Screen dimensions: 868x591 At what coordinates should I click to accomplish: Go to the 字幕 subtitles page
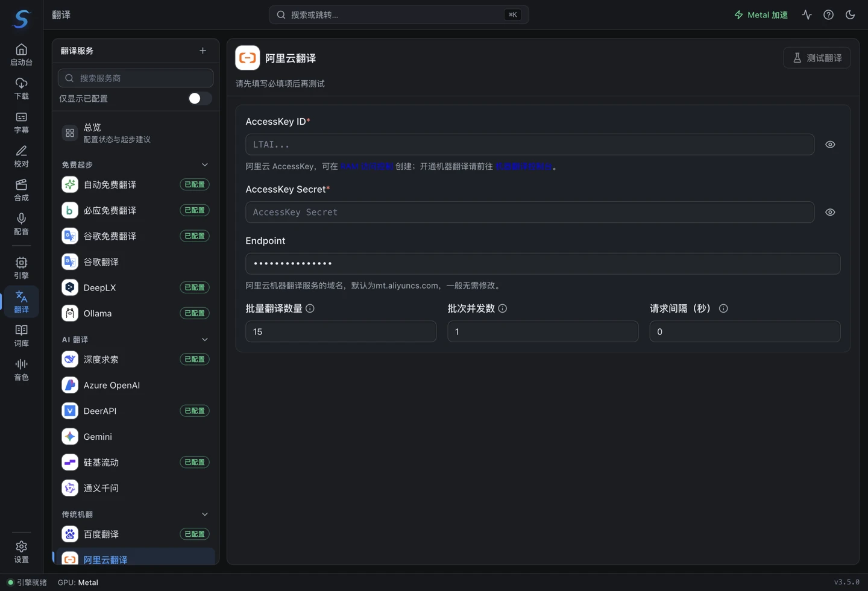tap(22, 122)
